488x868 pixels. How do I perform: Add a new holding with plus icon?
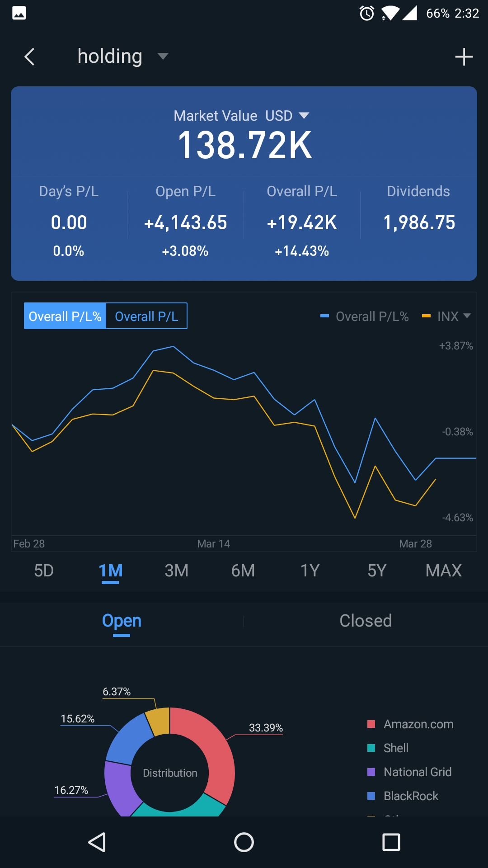click(464, 57)
